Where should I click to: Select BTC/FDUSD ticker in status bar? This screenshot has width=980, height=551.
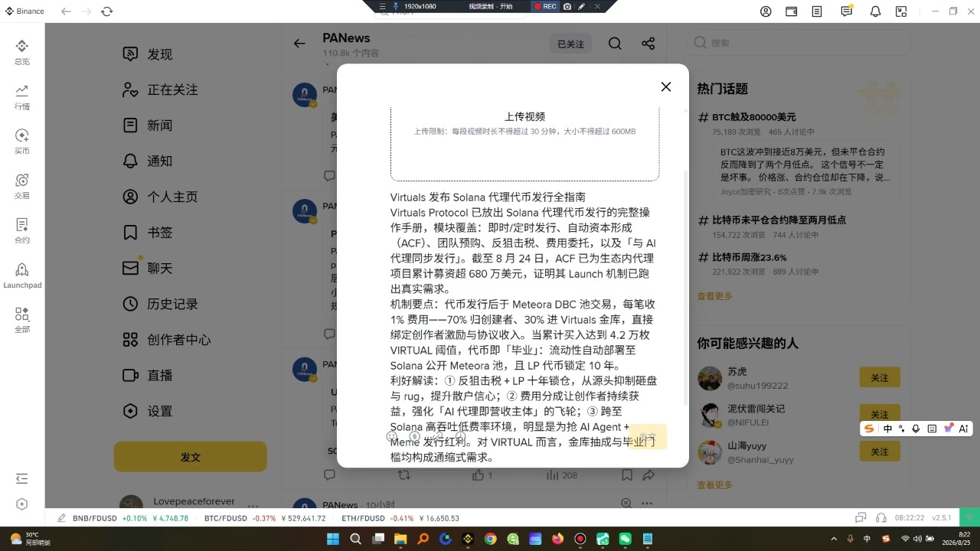pyautogui.click(x=265, y=518)
